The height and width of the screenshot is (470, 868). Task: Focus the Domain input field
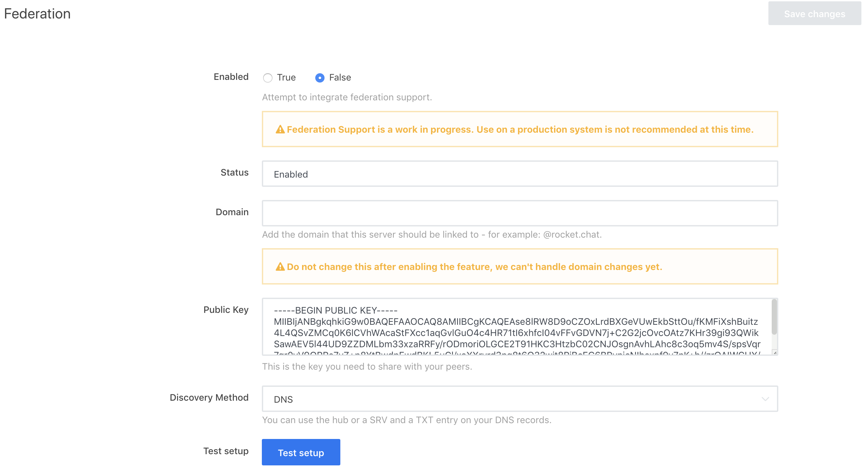coord(520,213)
